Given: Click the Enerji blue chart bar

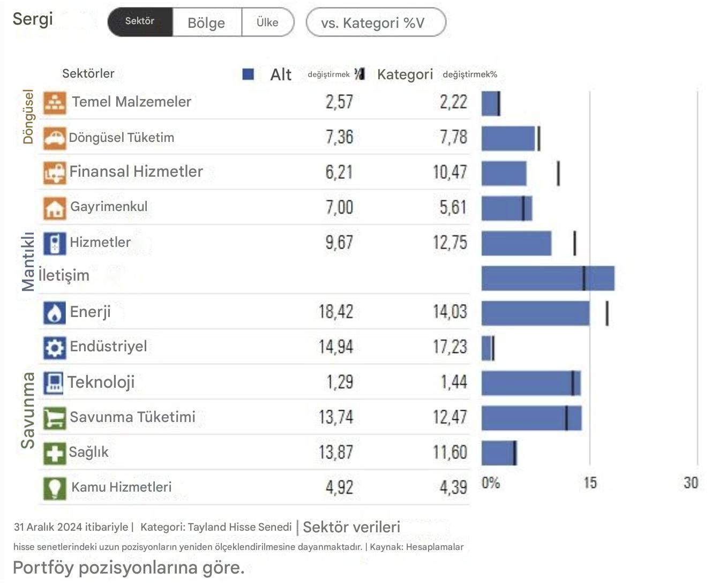Looking at the screenshot, I should (536, 313).
